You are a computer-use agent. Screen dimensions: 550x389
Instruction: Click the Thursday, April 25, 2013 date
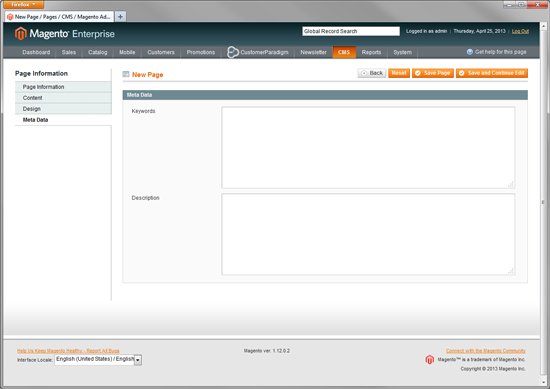(x=479, y=31)
